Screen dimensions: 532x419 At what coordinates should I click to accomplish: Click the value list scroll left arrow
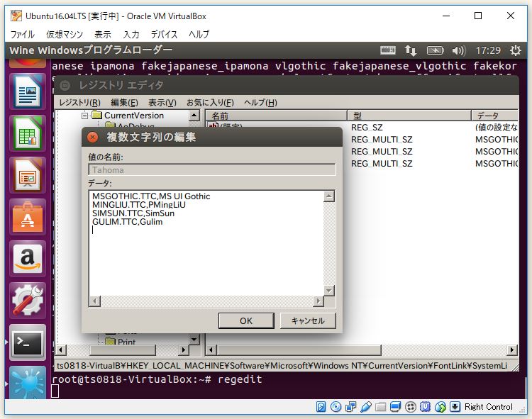tap(211, 350)
